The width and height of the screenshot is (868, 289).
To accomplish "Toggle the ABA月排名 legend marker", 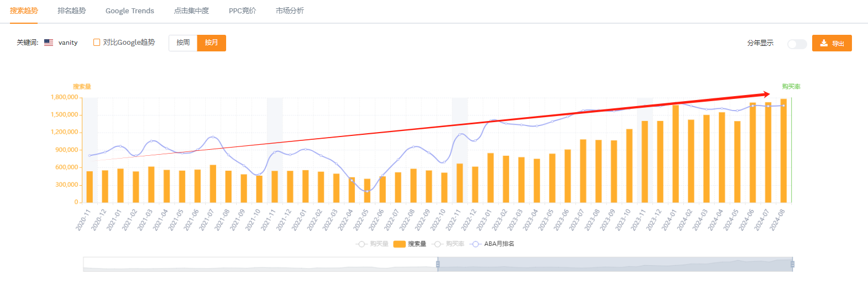I will coord(475,244).
